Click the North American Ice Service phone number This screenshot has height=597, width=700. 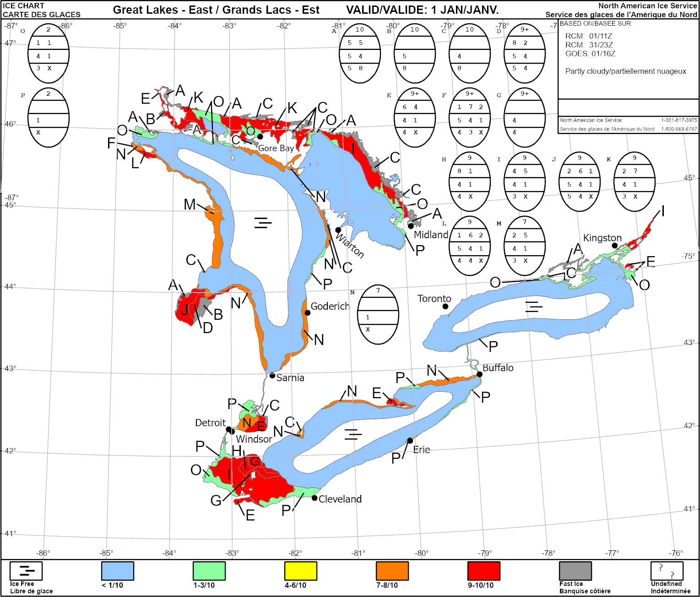(679, 120)
